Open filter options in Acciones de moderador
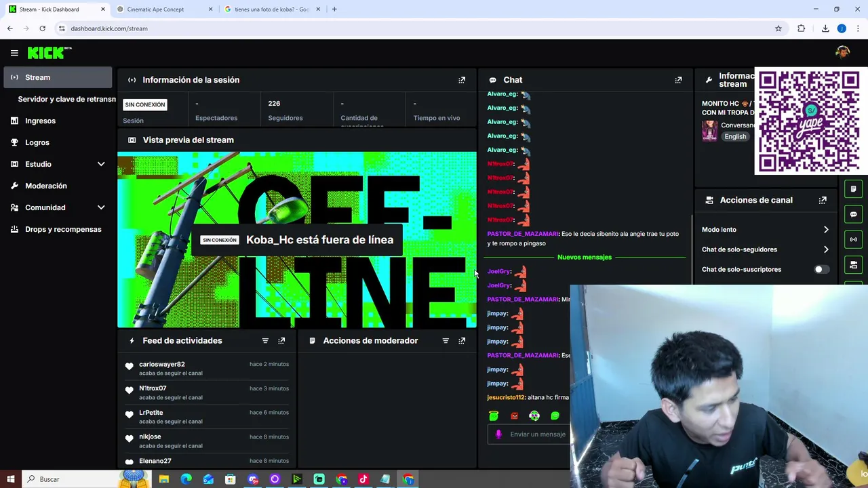This screenshot has height=488, width=868. tap(446, 341)
